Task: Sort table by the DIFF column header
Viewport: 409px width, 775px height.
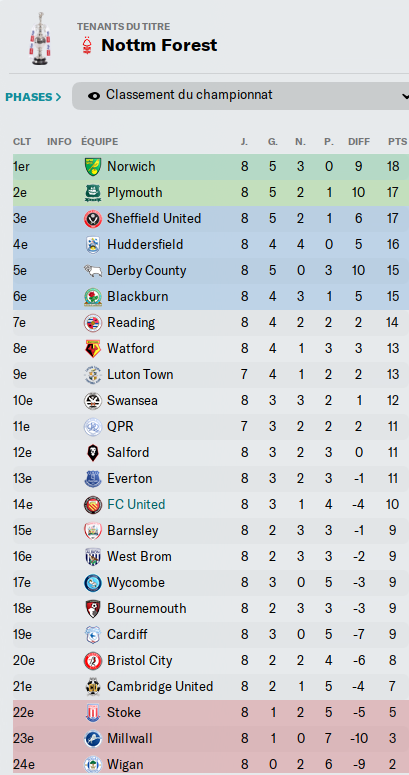Action: pos(359,142)
